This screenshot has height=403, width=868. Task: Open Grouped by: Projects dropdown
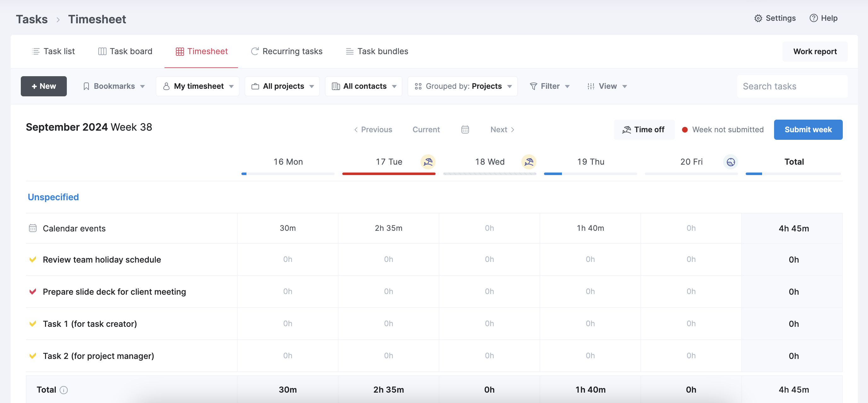pyautogui.click(x=463, y=86)
